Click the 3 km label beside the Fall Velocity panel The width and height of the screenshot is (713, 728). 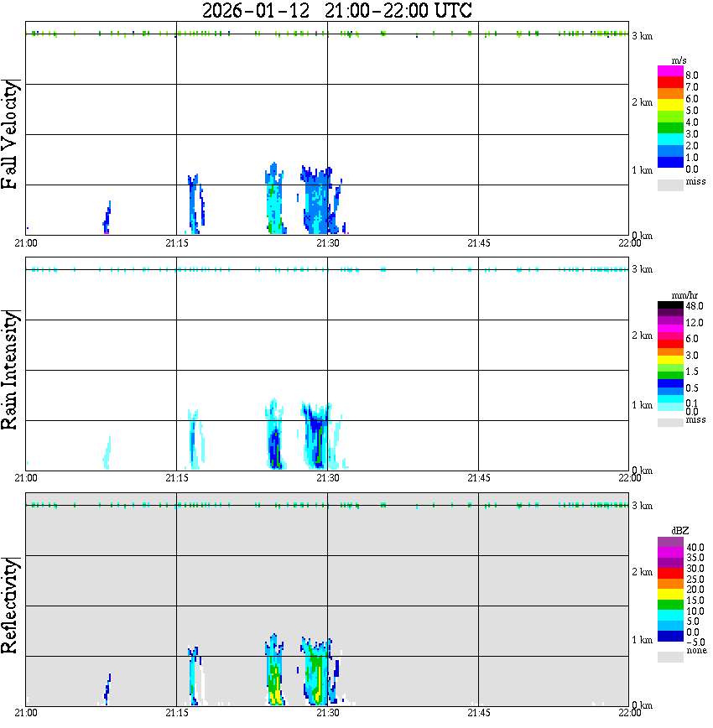point(642,36)
